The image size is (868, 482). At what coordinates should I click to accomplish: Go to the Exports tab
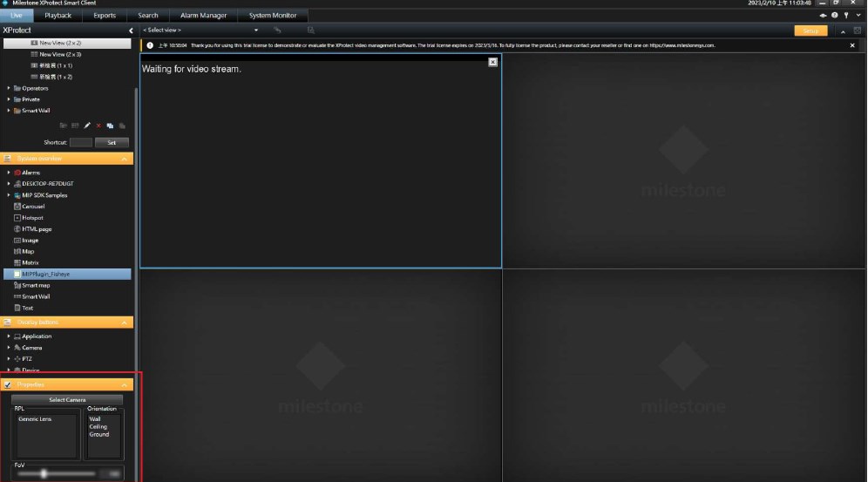click(x=104, y=16)
